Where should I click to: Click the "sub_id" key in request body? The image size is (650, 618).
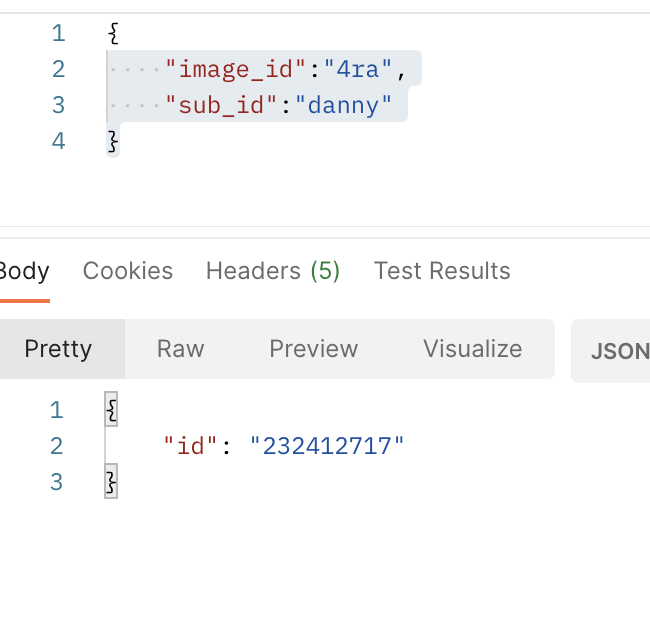click(x=221, y=105)
